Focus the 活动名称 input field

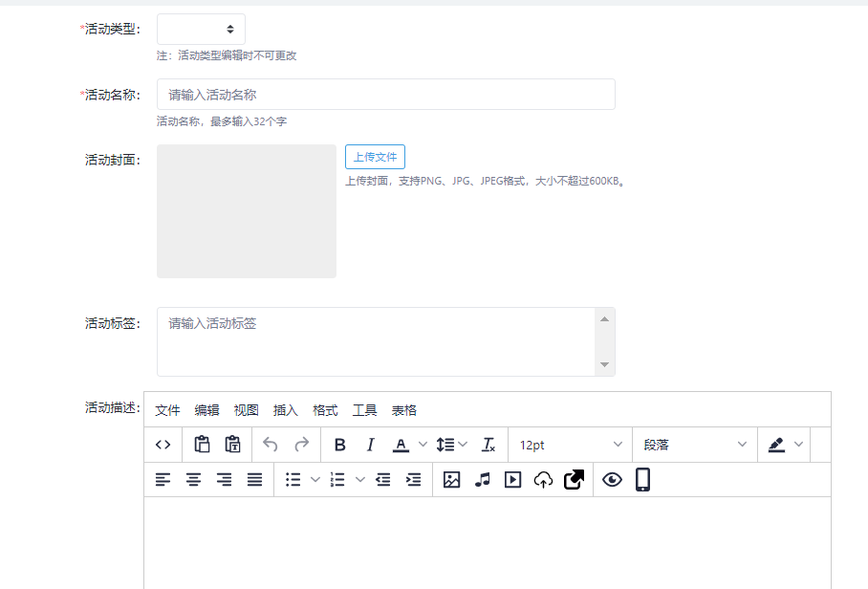tap(386, 95)
